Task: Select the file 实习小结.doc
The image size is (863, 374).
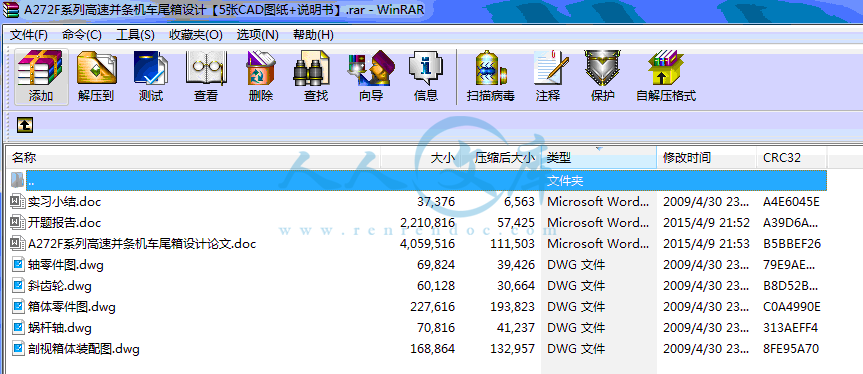Action: tap(64, 202)
